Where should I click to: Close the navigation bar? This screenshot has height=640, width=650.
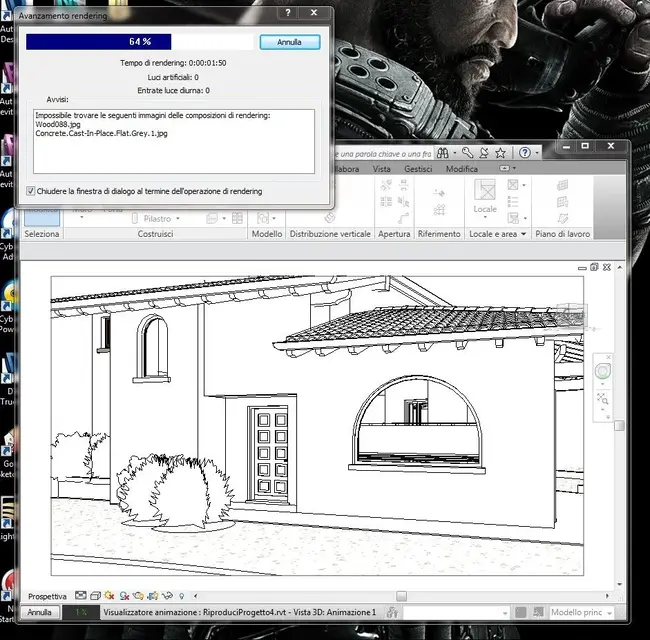[608, 357]
